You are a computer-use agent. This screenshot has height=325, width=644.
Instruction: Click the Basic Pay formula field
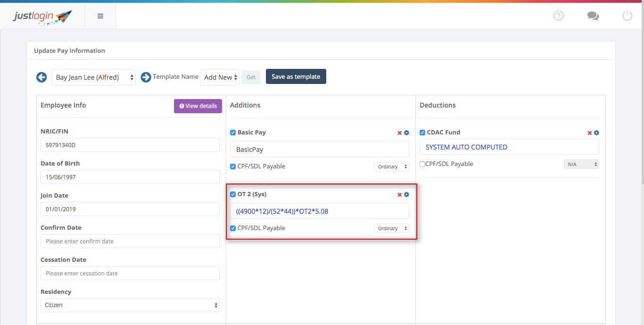pos(320,149)
